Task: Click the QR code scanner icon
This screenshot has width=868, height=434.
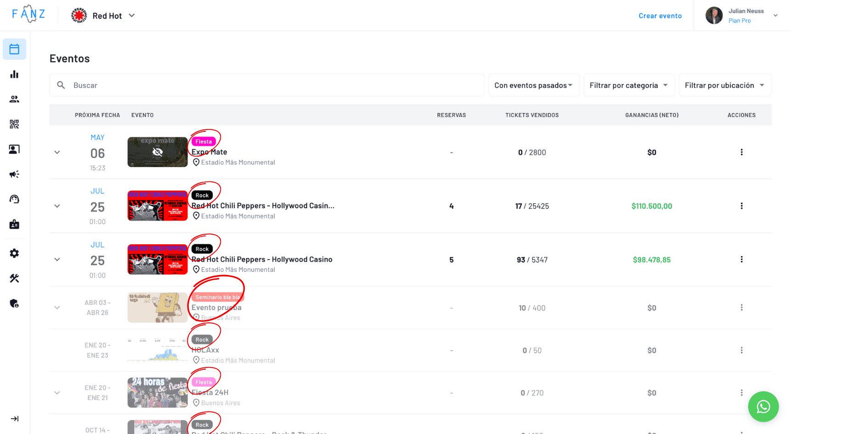Action: pos(14,124)
